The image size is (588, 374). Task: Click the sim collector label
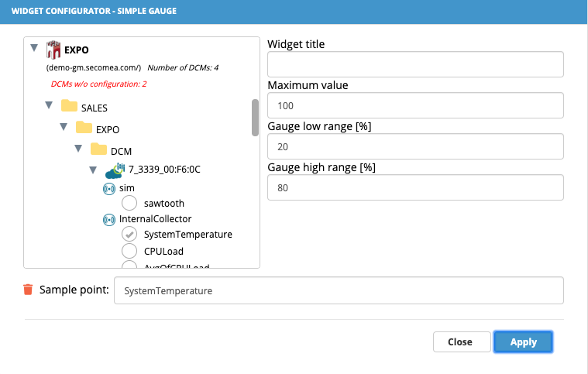(x=127, y=187)
